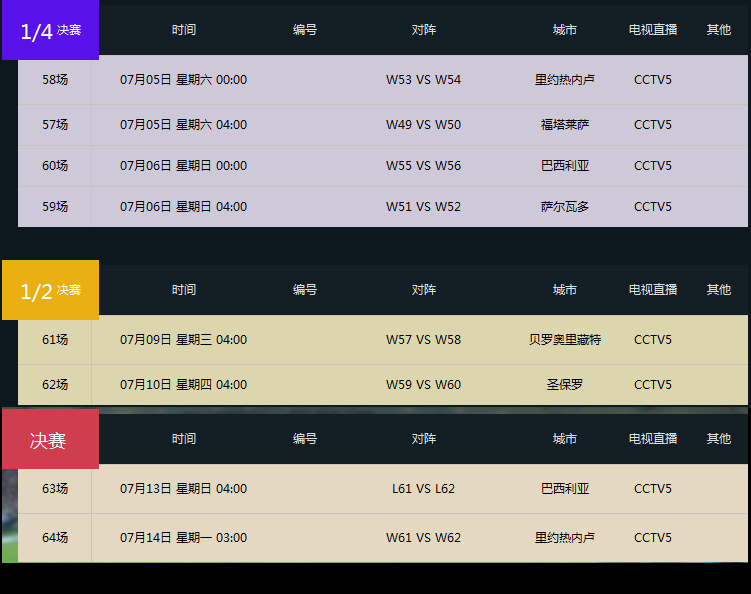Click 对阵 header in semi-final table
This screenshot has width=751, height=594.
(x=424, y=290)
